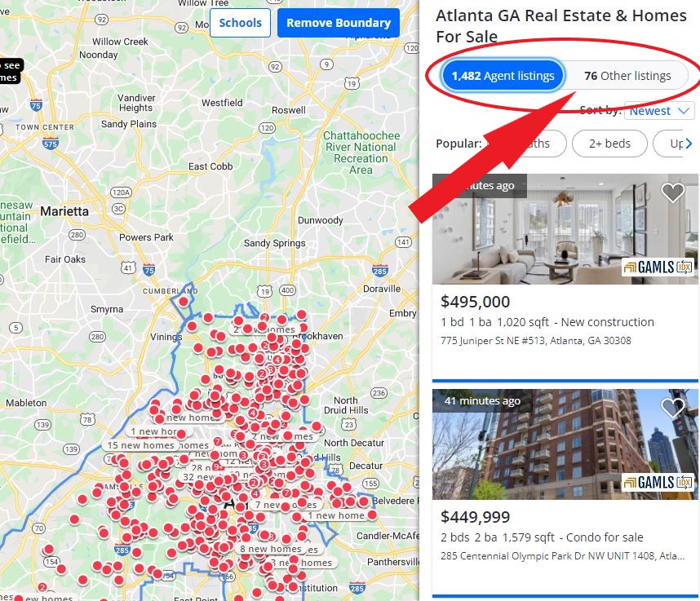Click the Route 400 highway marker
The width and height of the screenshot is (700, 601).
pyautogui.click(x=287, y=290)
